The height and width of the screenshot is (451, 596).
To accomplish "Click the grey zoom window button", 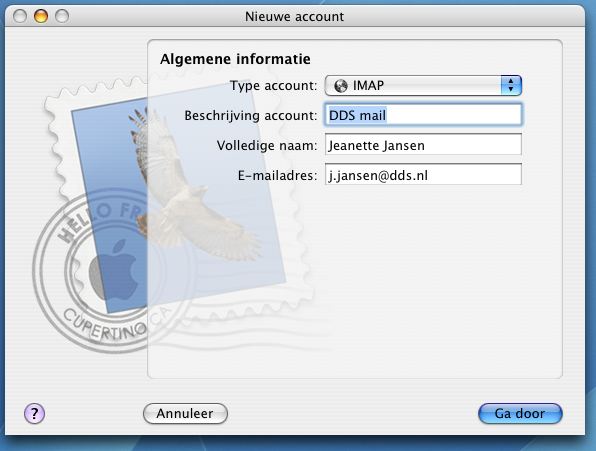I will tap(62, 16).
